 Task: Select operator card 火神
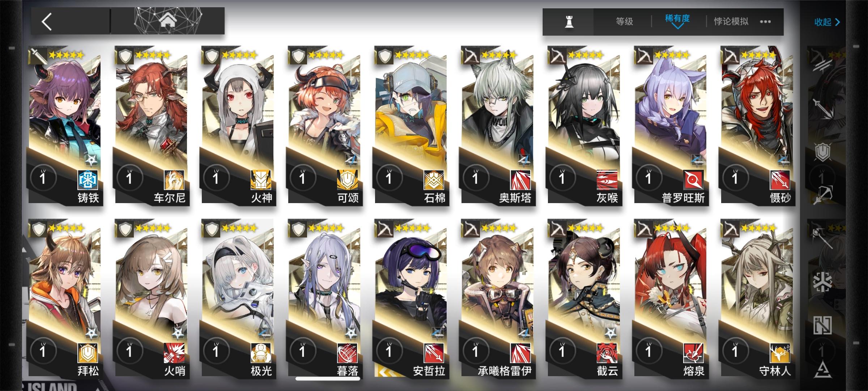click(238, 126)
